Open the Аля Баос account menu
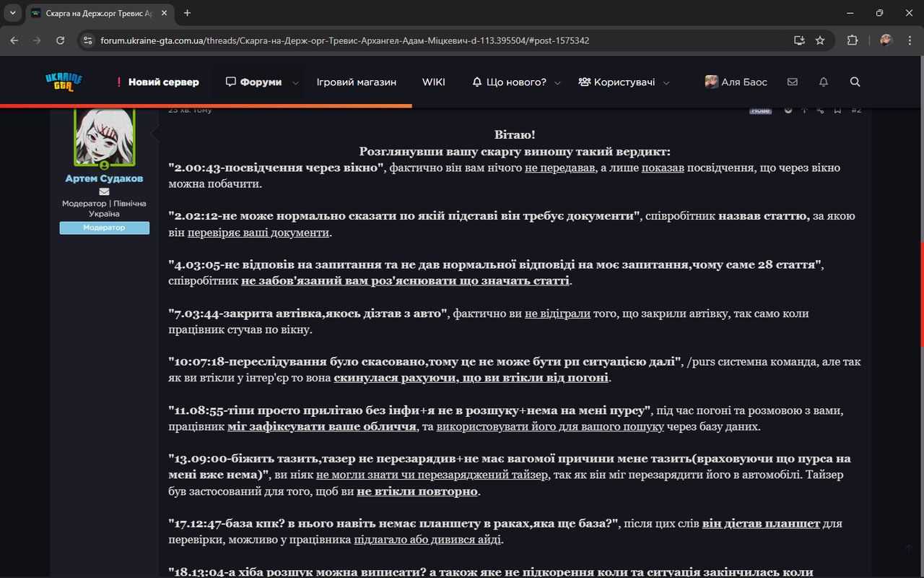The image size is (924, 578). pos(736,82)
